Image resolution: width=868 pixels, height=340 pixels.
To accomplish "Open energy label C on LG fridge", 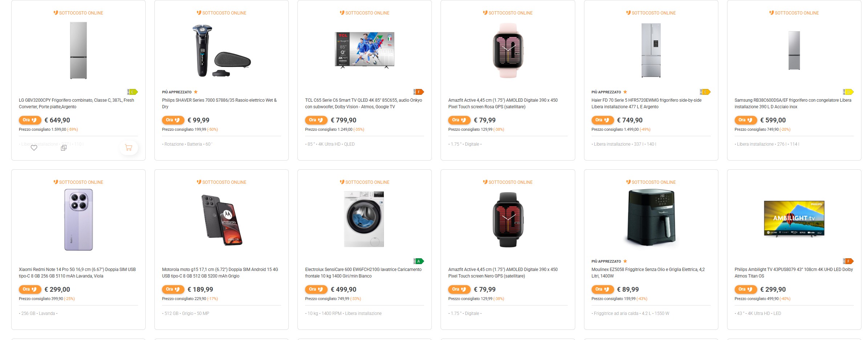I will click(x=133, y=92).
